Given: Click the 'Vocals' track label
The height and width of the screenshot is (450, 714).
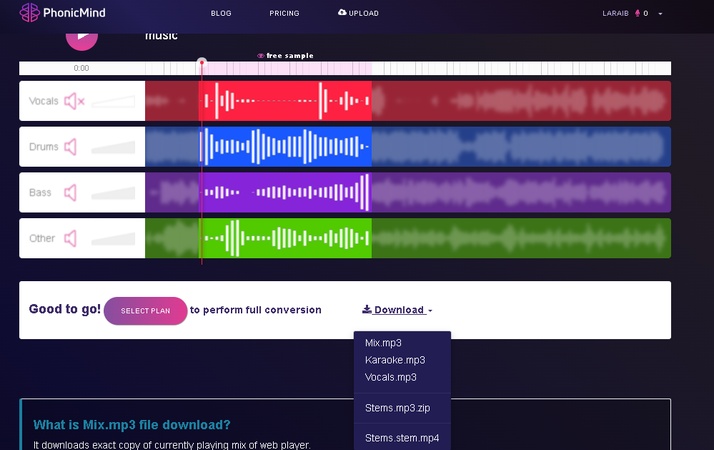Looking at the screenshot, I should click(x=44, y=101).
